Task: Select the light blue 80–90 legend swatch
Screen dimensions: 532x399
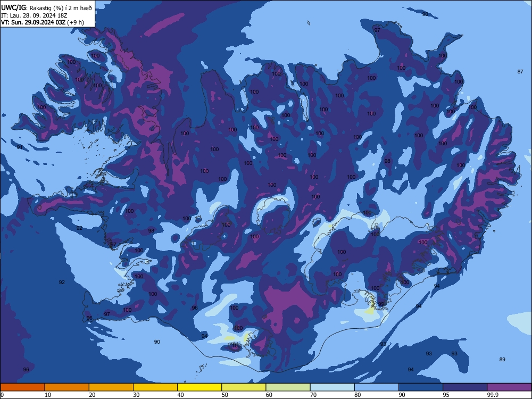Action: click(377, 387)
